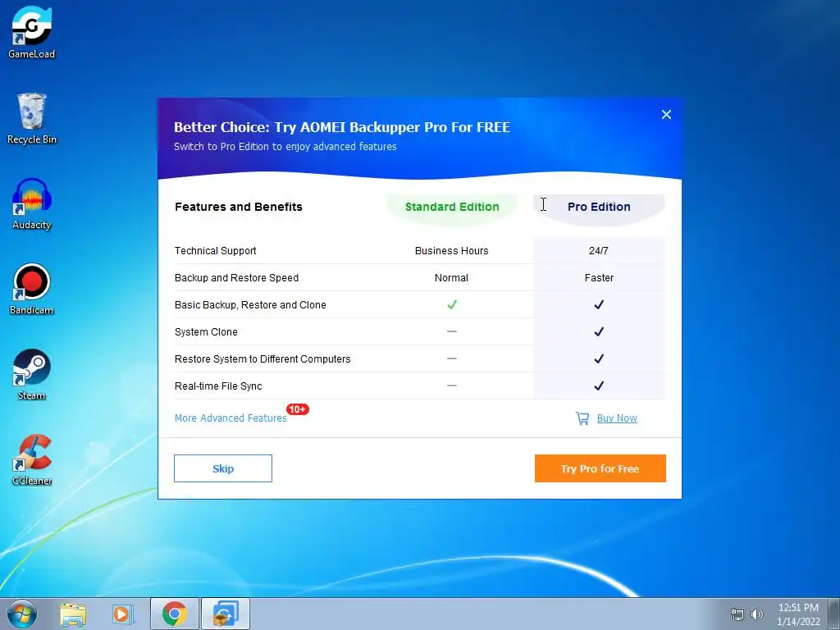The height and width of the screenshot is (630, 840).
Task: Open the volume speaker tray icon
Action: [x=757, y=614]
